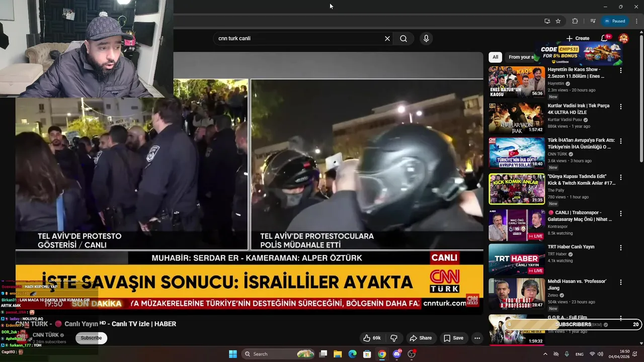Open YouTube notifications bell
The width and height of the screenshot is (644, 362).
(x=604, y=38)
